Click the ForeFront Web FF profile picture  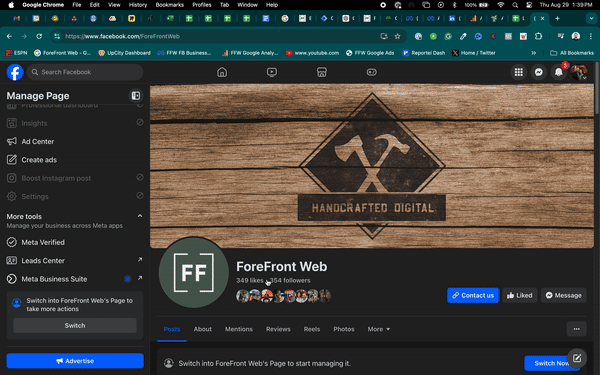[194, 272]
